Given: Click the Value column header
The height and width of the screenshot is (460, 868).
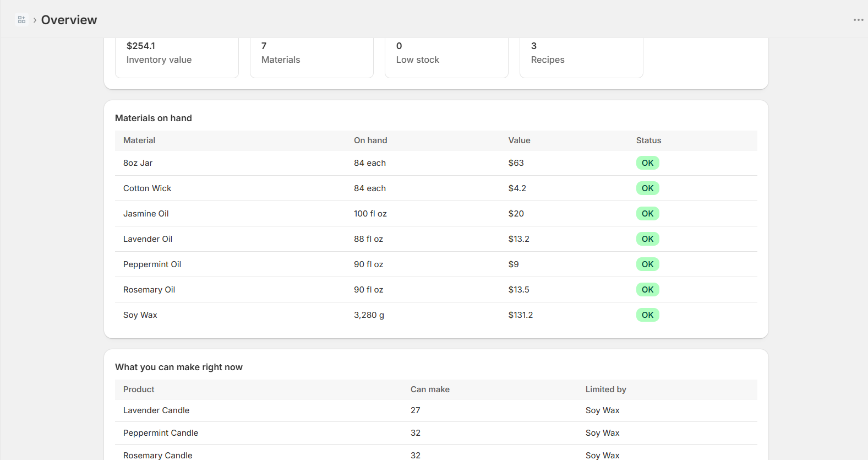Looking at the screenshot, I should [519, 140].
